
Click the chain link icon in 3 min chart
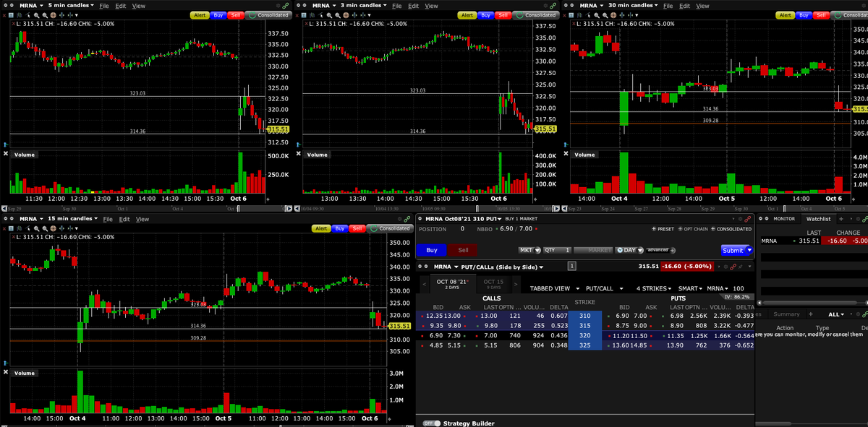pyautogui.click(x=553, y=6)
